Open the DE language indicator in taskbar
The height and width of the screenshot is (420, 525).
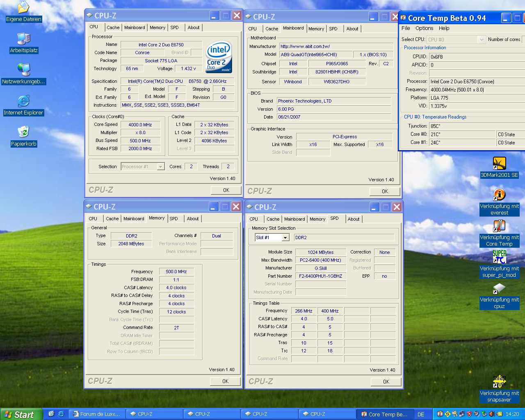point(421,414)
